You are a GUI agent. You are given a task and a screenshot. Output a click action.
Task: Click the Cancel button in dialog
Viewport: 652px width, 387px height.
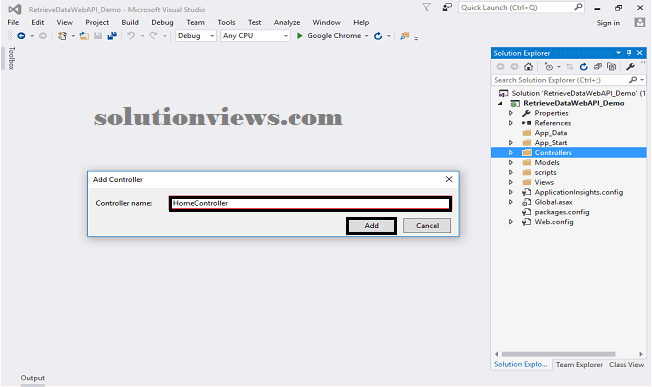coord(427,226)
